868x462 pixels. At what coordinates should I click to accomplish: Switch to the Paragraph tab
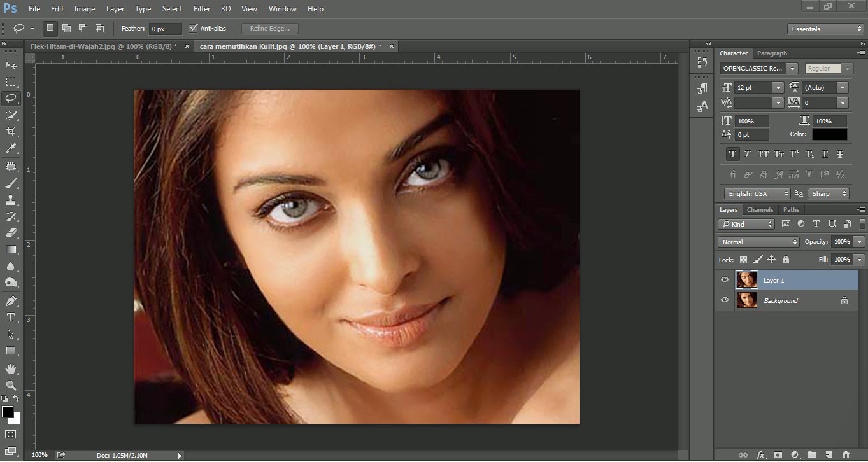tap(772, 53)
